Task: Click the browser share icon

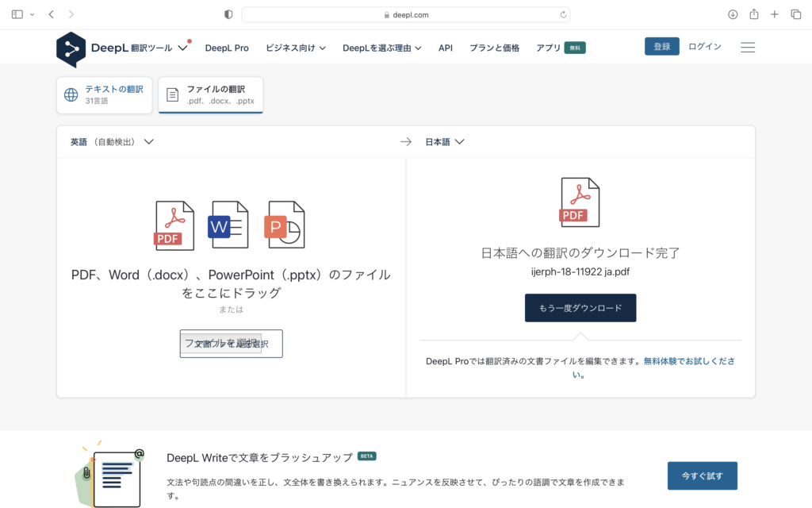Action: pos(755,13)
